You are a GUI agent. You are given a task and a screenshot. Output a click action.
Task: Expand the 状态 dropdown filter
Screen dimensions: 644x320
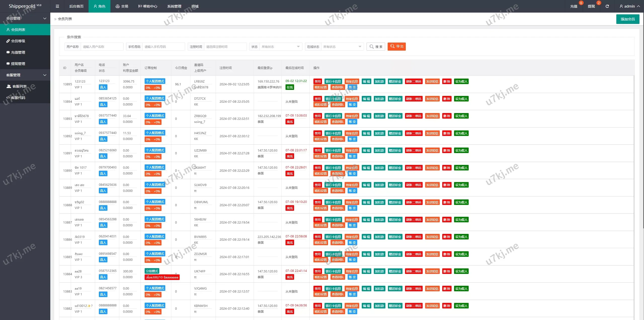(x=280, y=47)
